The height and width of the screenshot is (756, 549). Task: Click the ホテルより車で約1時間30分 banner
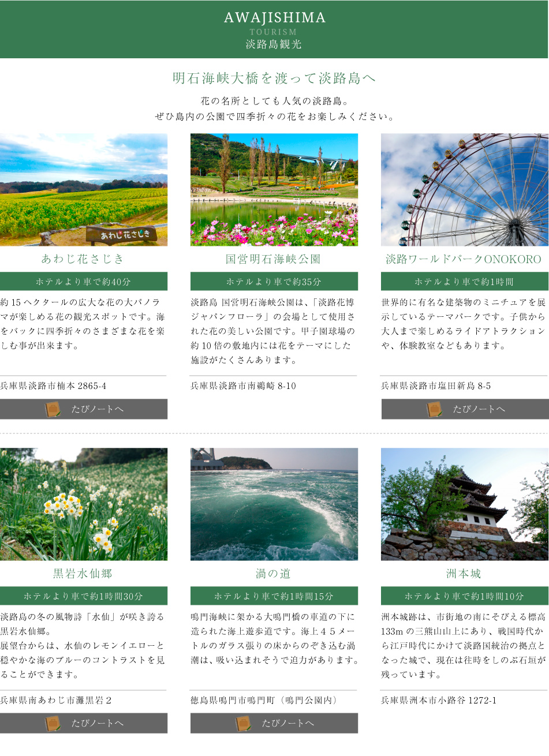pos(84,596)
